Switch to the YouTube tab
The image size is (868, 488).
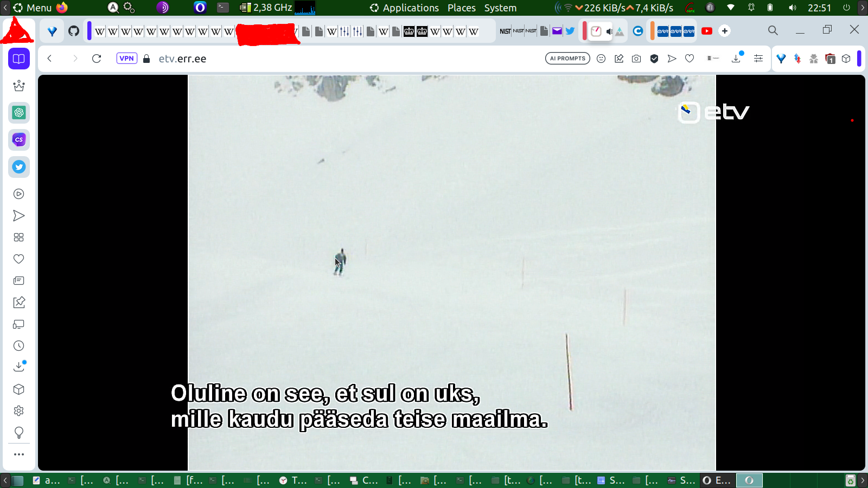point(707,31)
